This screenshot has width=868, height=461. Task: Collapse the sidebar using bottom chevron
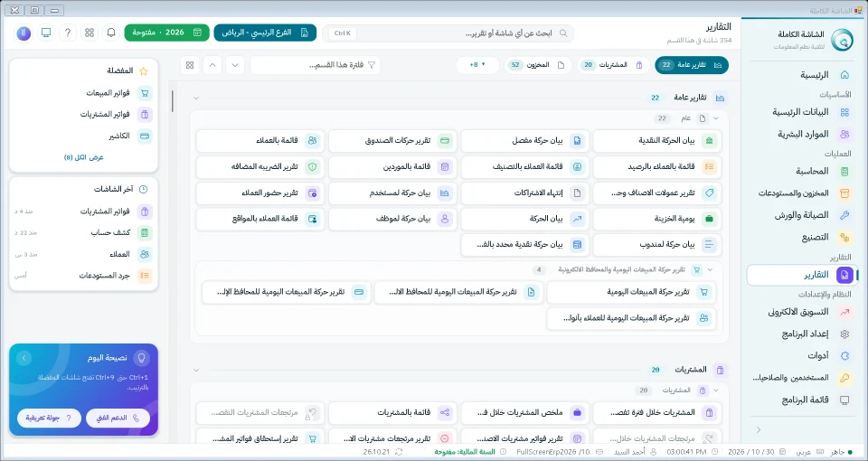(759, 429)
